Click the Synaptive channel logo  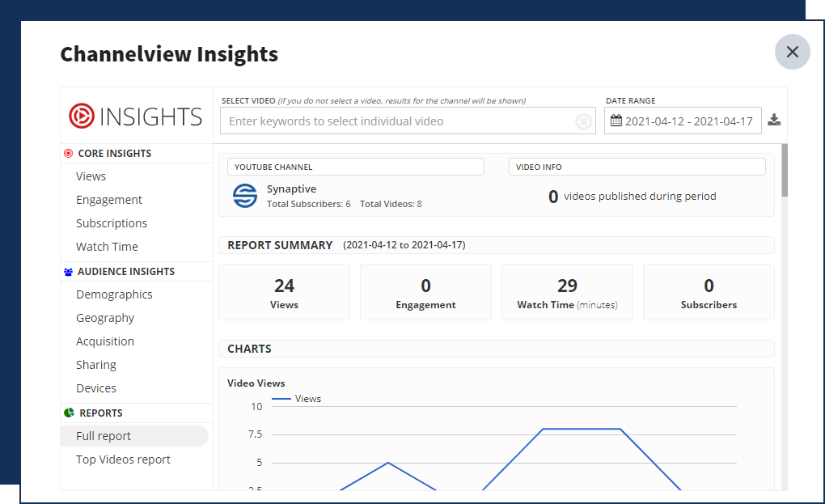pos(245,196)
